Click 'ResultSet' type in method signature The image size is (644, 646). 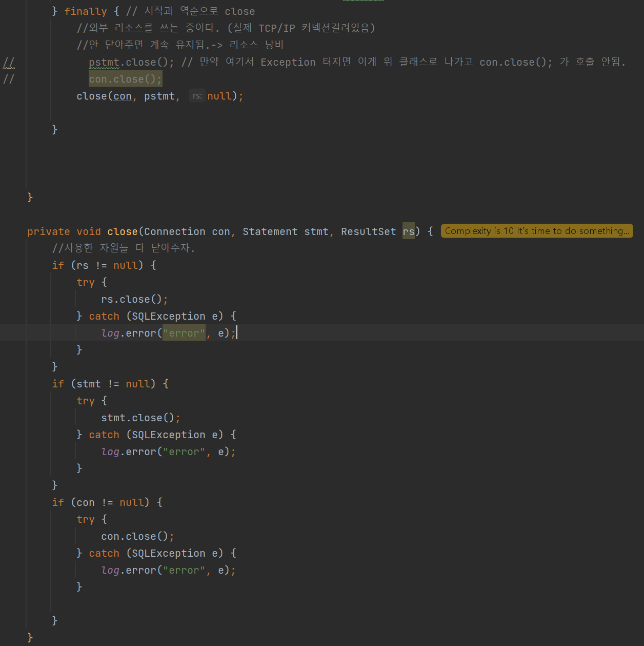tap(369, 231)
